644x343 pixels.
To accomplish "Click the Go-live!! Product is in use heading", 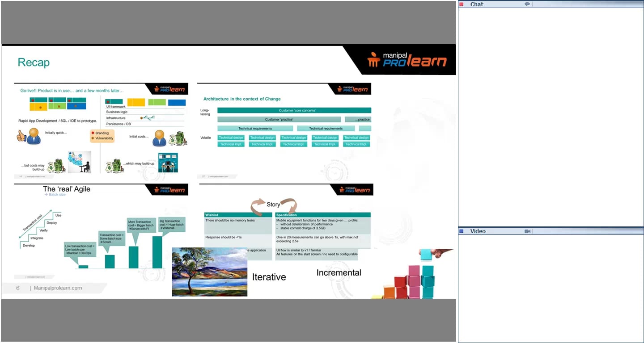I will pos(72,91).
